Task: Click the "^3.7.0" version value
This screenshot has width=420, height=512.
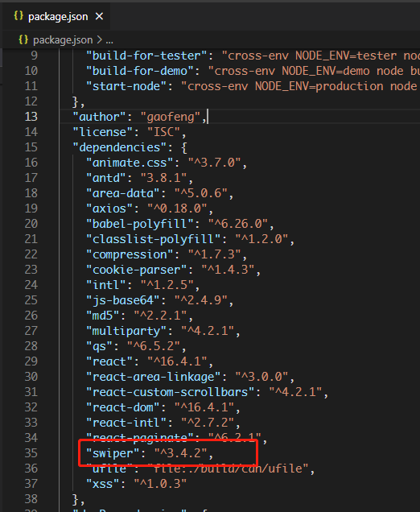Action: [214, 163]
